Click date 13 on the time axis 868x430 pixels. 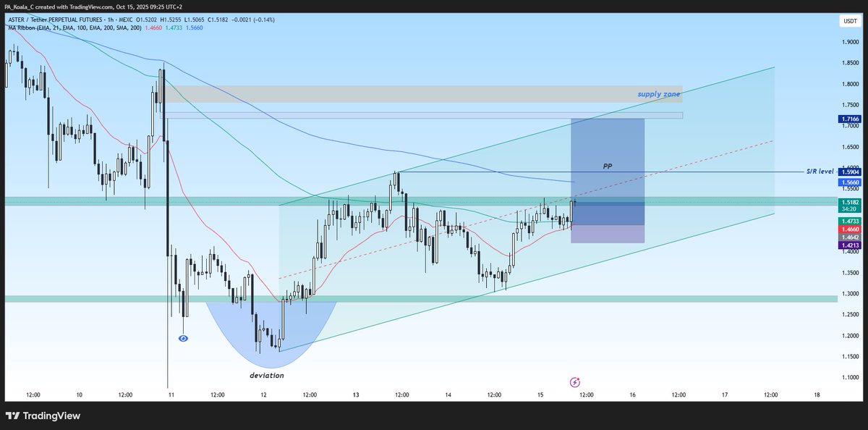357,395
